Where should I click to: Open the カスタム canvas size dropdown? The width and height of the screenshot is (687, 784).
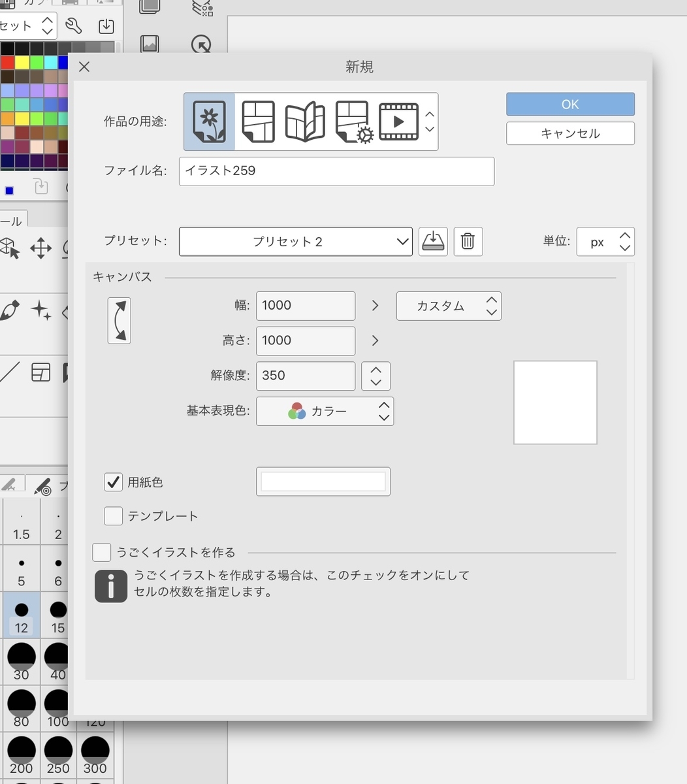pos(449,306)
